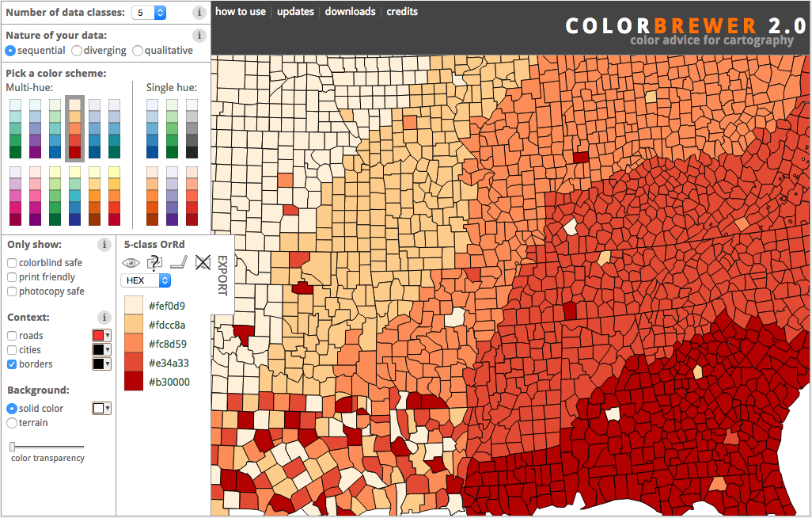
Task: Click the #e34a33 color swatch
Action: coord(134,363)
